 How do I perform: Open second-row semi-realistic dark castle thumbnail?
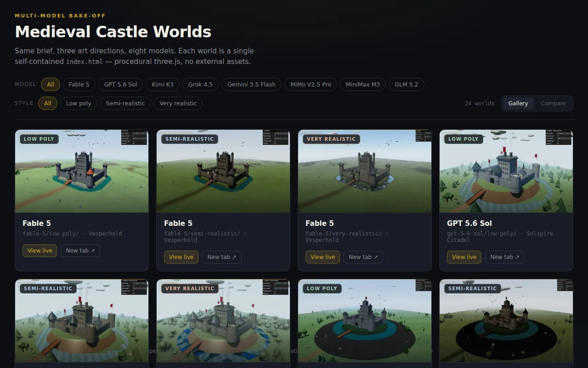[506, 321]
